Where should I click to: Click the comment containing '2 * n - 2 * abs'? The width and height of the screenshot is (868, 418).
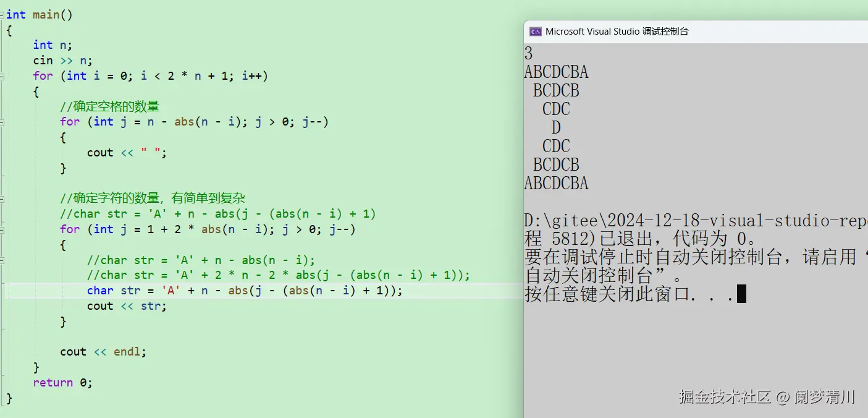tap(279, 275)
